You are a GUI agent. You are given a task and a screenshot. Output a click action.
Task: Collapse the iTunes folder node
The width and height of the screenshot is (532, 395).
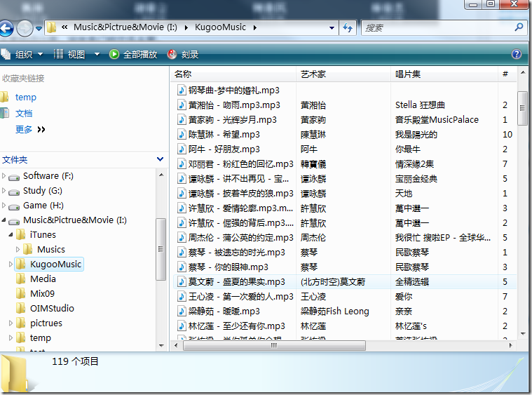tap(11, 235)
